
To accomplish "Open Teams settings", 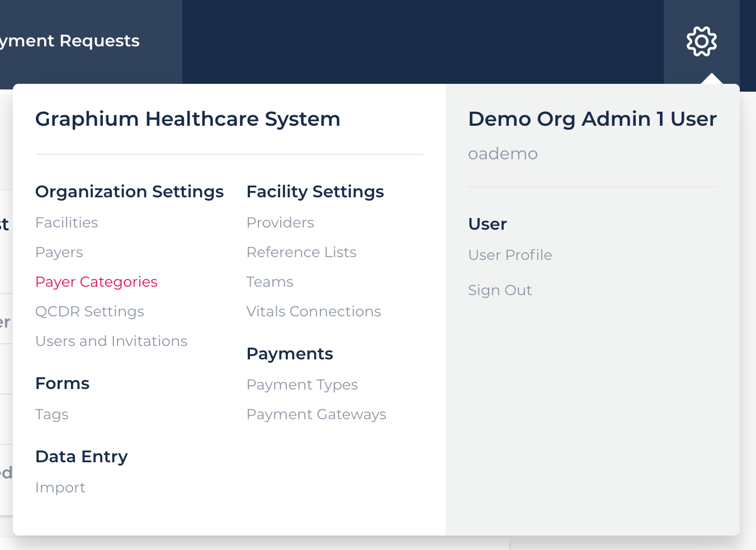I will coord(270,282).
